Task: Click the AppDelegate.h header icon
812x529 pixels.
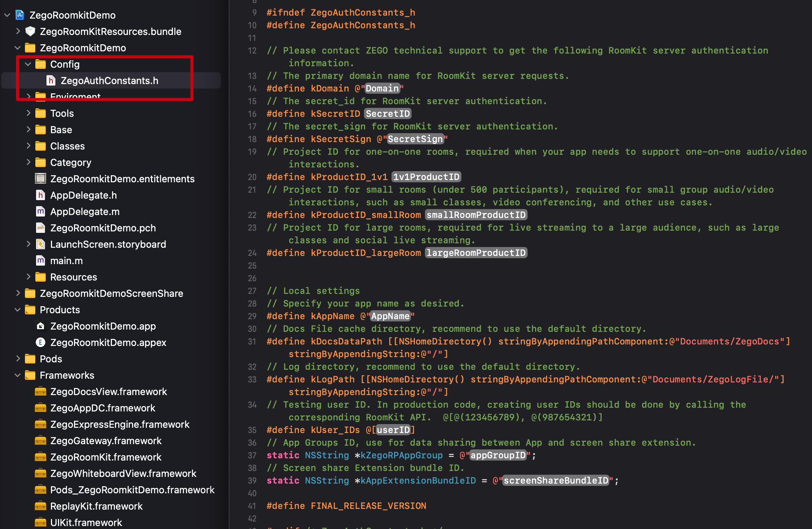Action: tap(41, 195)
